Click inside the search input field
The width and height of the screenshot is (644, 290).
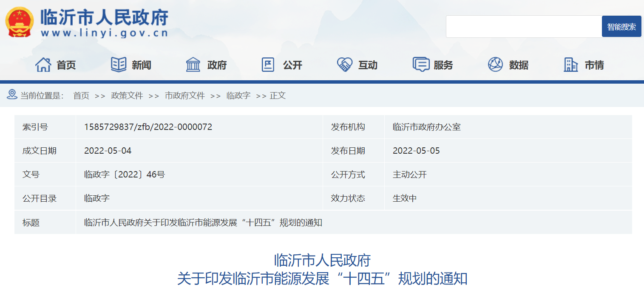coord(523,26)
